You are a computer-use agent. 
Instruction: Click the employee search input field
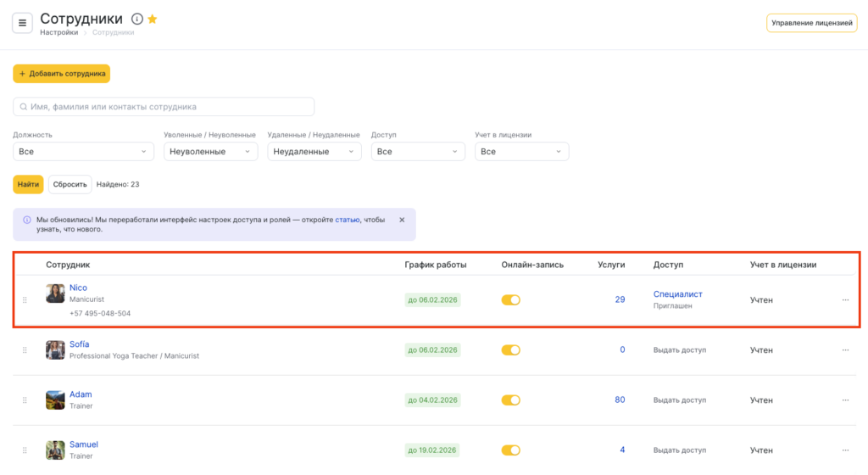point(164,107)
